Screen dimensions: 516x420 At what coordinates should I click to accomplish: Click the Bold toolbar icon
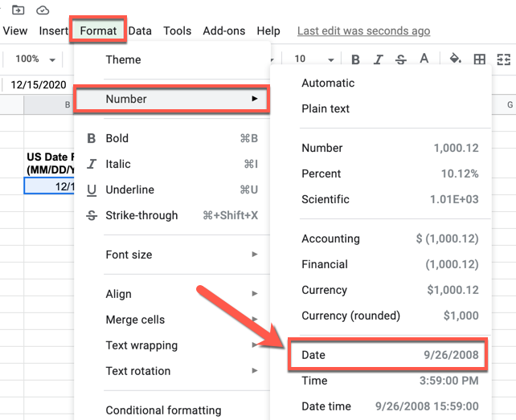356,59
